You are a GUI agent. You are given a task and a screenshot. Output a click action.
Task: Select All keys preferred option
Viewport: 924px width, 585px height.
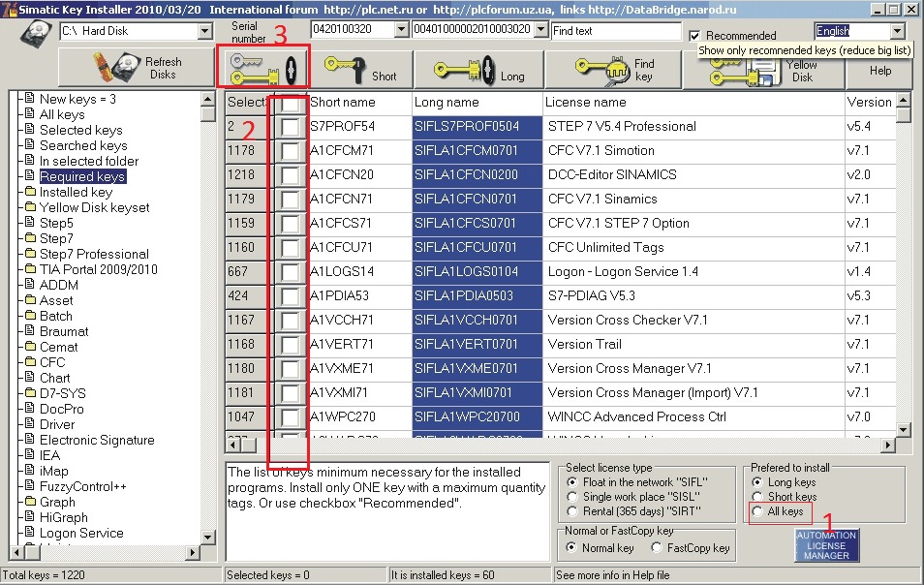tap(757, 511)
